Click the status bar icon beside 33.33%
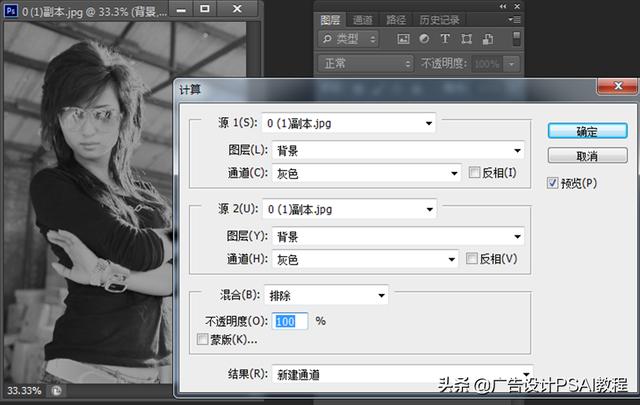Image resolution: width=640 pixels, height=405 pixels. (57, 390)
